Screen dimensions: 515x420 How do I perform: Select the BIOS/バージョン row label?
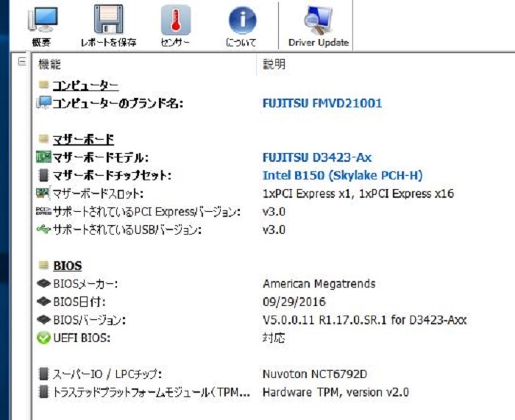(89, 320)
